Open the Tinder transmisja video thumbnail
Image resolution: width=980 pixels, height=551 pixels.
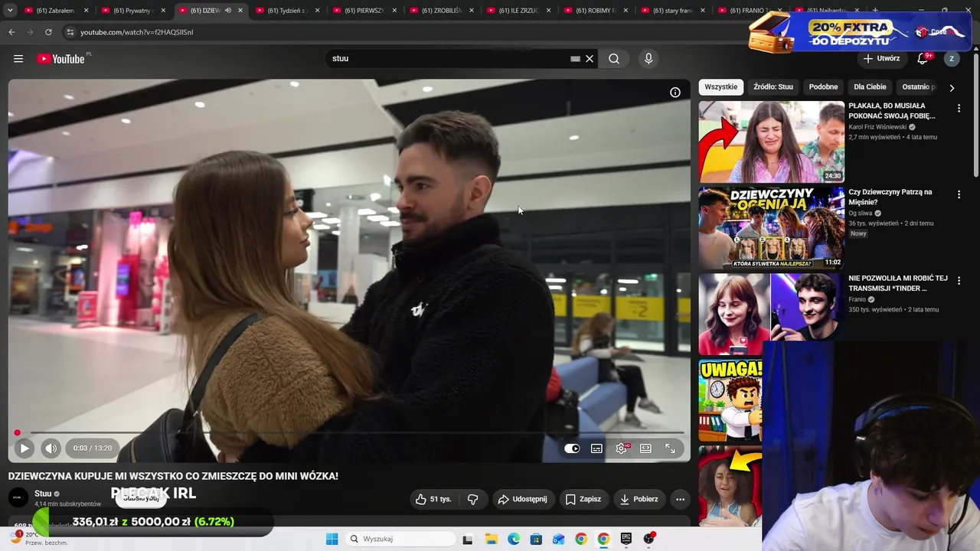(x=772, y=315)
